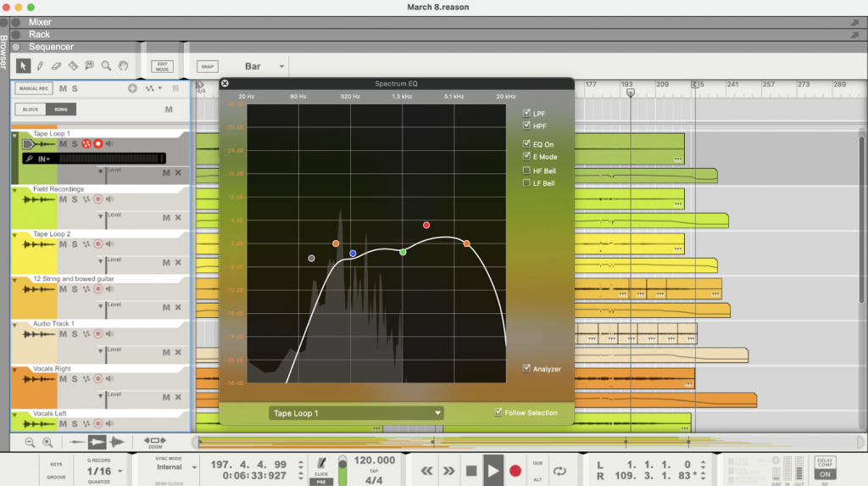
Task: Expand the Mixer panel
Action: [15, 22]
